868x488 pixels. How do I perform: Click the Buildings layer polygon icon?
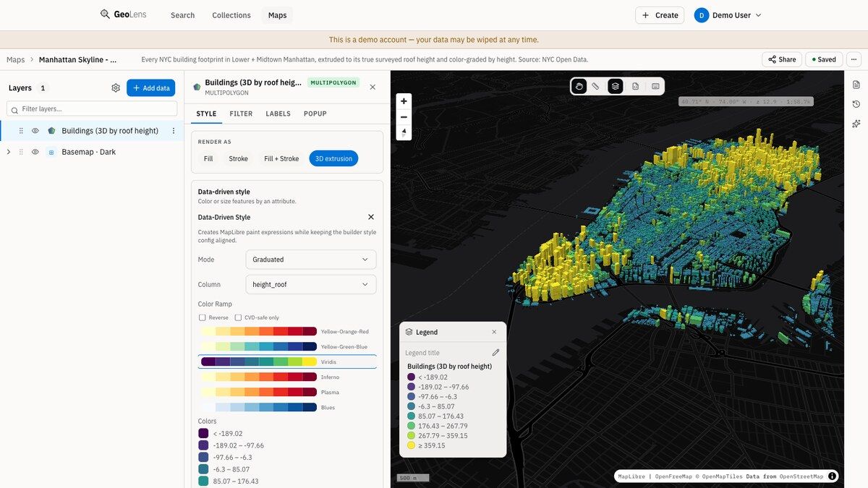point(51,131)
